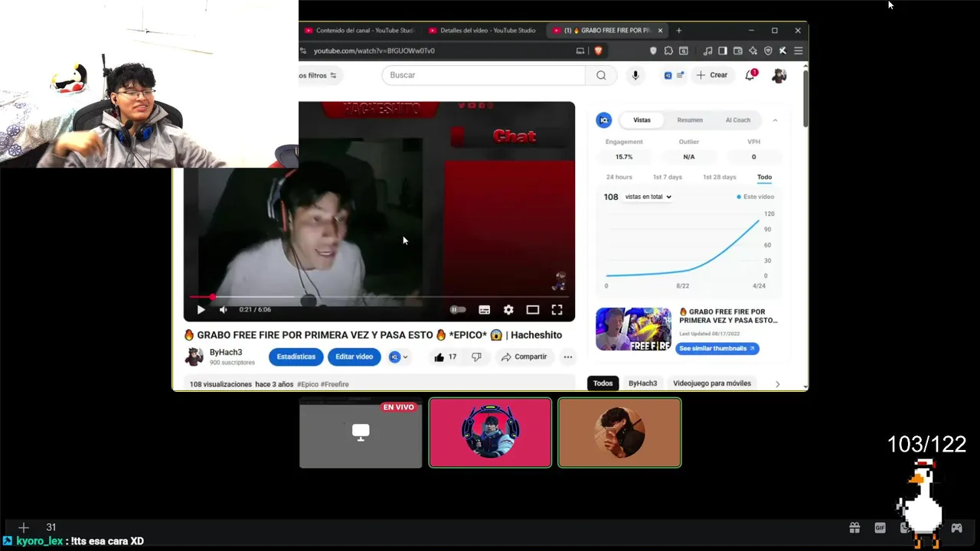Click the Brave shields lion icon
980x551 pixels.
point(598,51)
